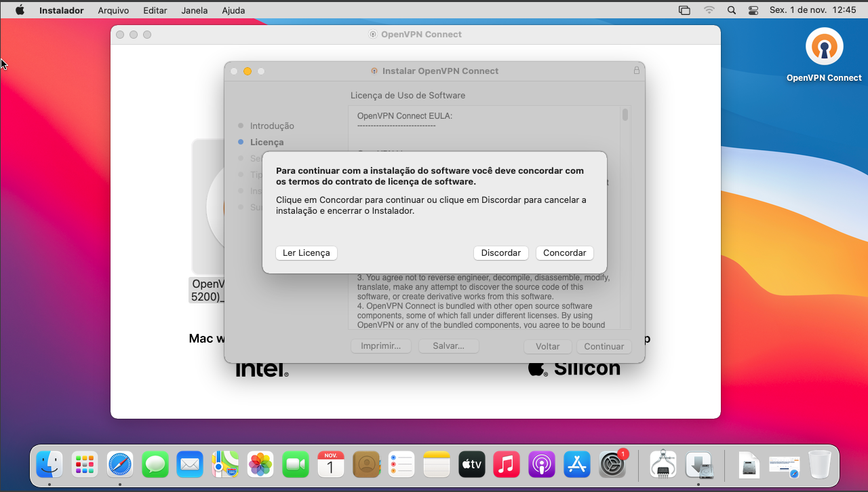Open the Apple menu

click(x=20, y=10)
